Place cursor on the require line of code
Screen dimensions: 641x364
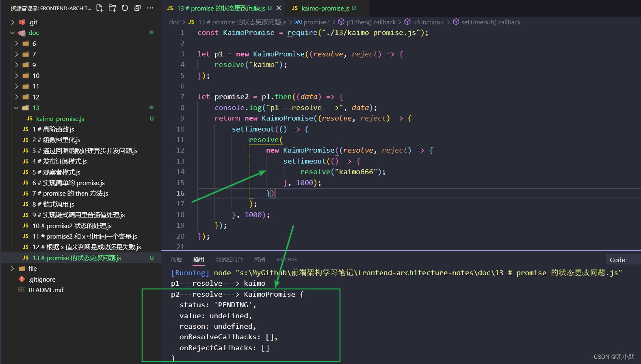[x=313, y=32]
